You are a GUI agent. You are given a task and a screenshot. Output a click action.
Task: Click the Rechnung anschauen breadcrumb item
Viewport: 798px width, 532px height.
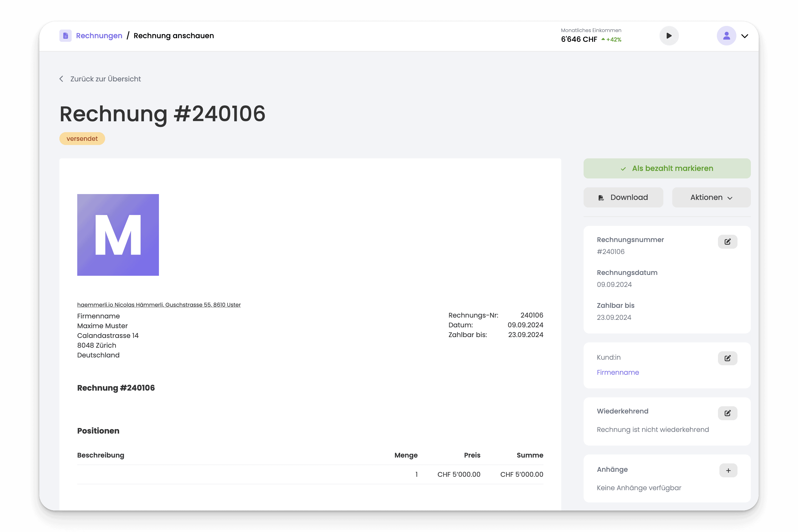[x=174, y=36]
